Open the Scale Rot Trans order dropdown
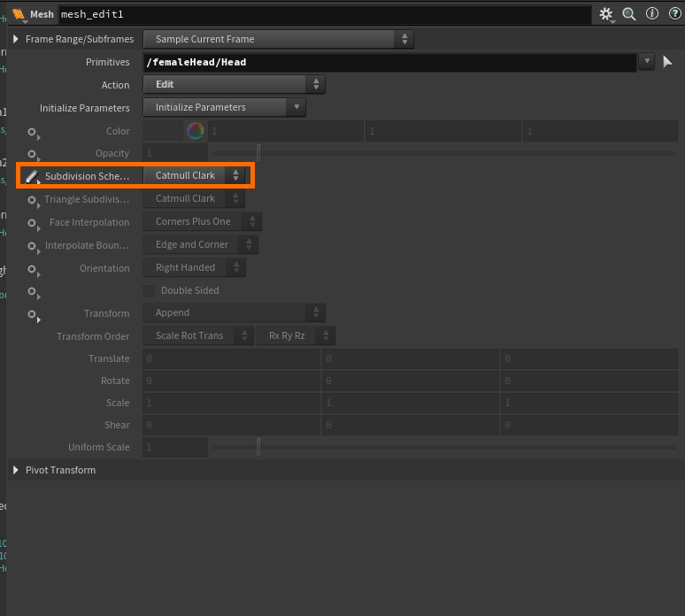This screenshot has height=616, width=685. click(x=198, y=335)
